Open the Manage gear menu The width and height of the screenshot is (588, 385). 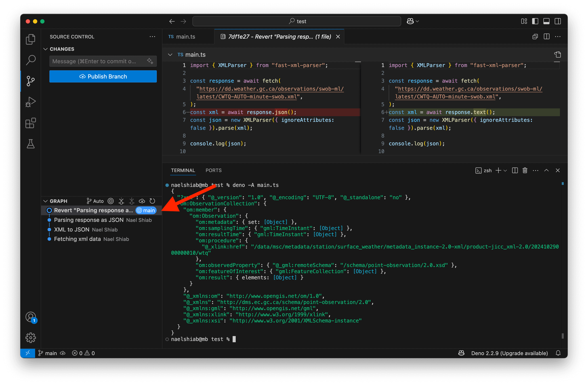click(x=31, y=338)
